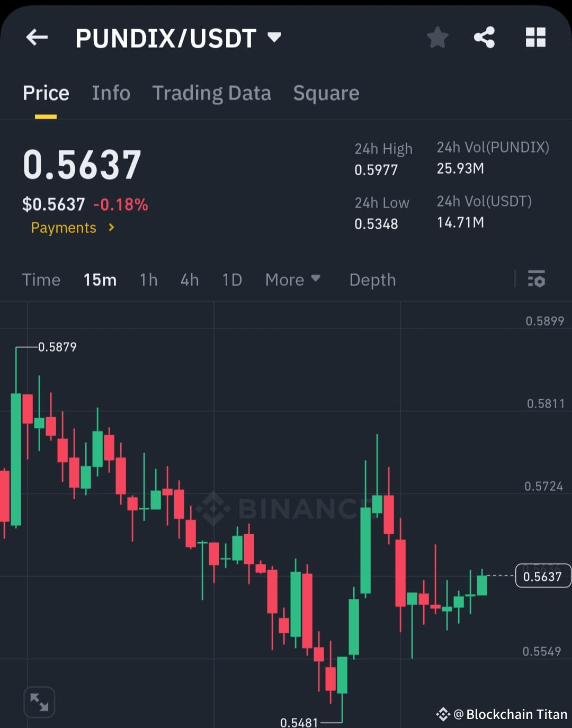Open the grid layout icon top right

[535, 37]
